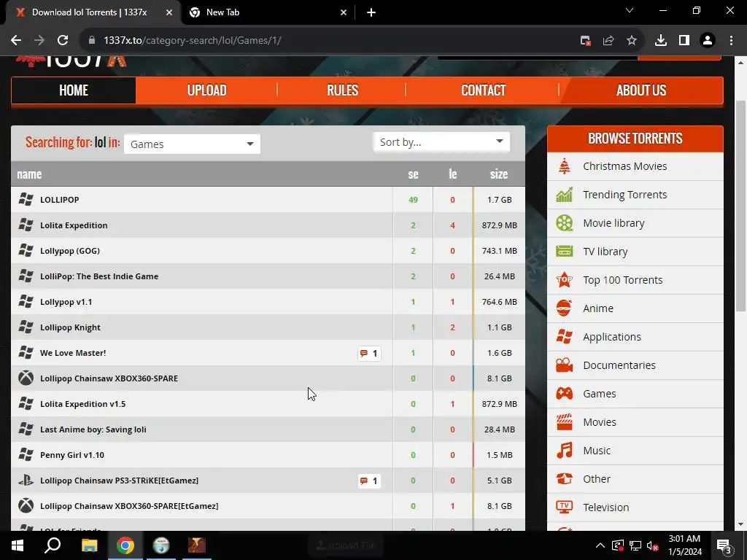Screen dimensions: 747x560
Task: Open the CONTACT menu item
Action: tap(483, 90)
